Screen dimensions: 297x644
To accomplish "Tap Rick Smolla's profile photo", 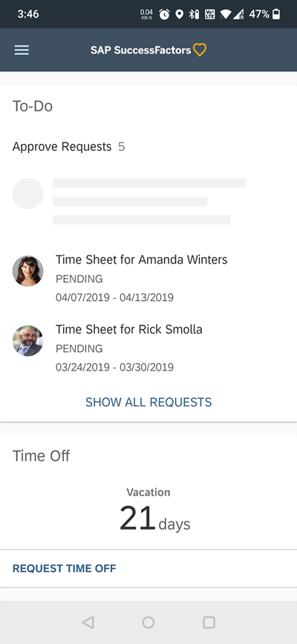I will click(27, 341).
